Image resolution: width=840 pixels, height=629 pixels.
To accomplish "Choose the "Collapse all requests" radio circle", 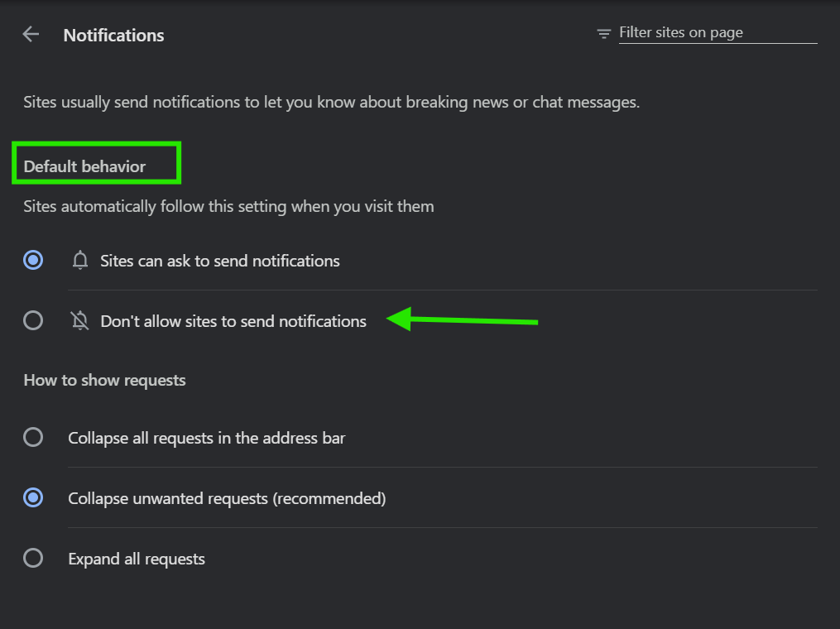I will click(x=33, y=437).
